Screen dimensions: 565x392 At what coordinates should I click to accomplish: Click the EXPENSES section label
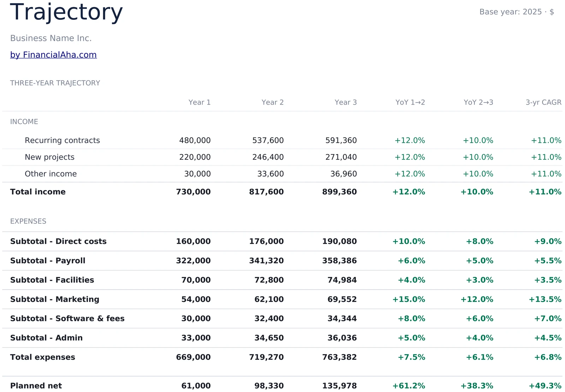pos(28,221)
